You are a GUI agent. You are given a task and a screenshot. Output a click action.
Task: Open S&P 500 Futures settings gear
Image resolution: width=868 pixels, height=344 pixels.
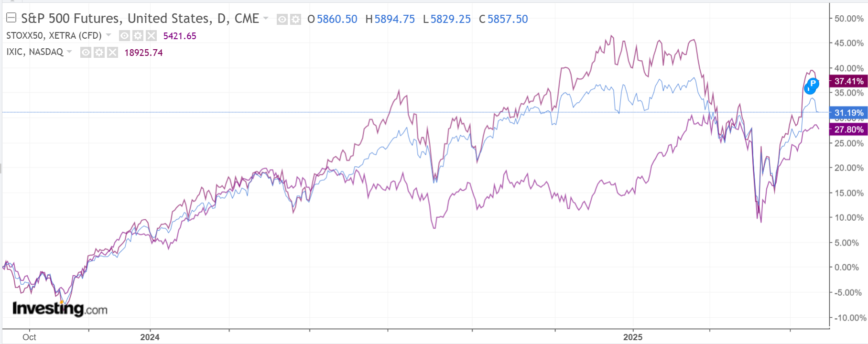pos(296,19)
